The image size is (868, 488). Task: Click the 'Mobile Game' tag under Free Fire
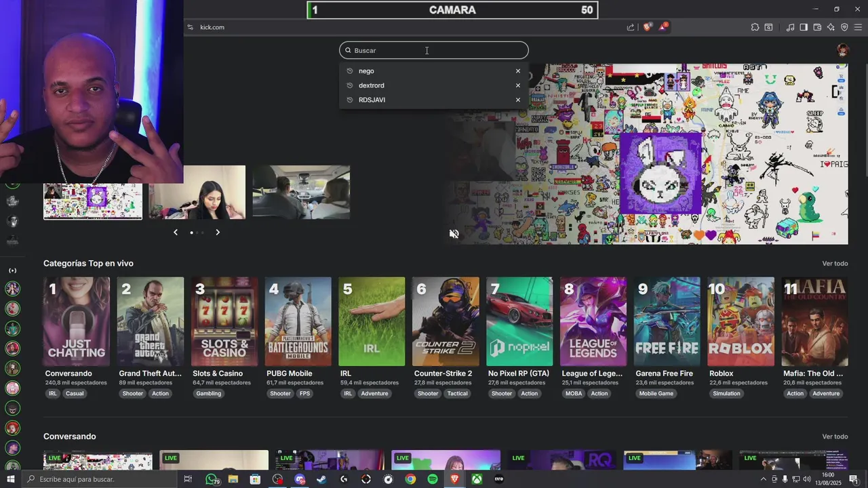(656, 394)
